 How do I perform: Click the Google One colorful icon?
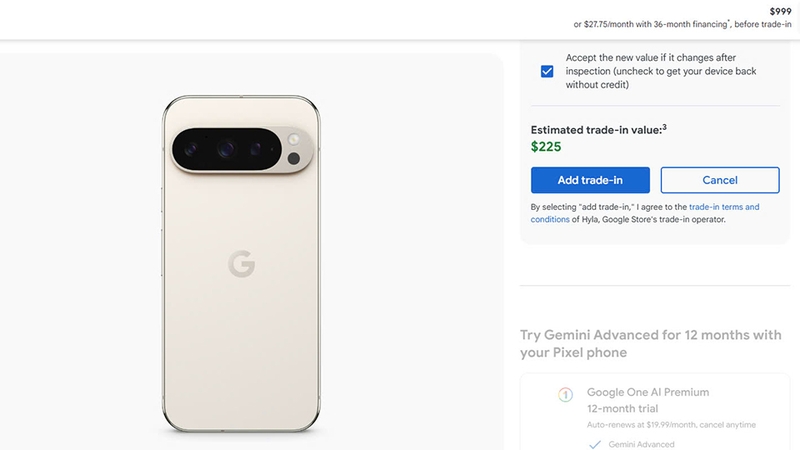click(565, 395)
